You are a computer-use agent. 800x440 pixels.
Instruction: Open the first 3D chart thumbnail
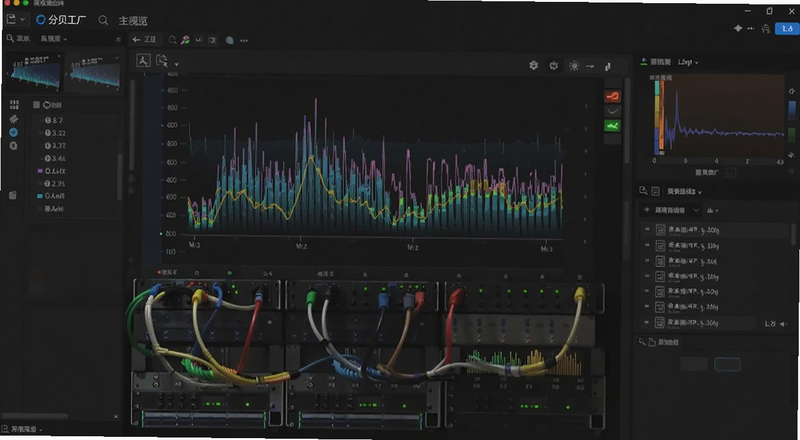click(x=34, y=74)
